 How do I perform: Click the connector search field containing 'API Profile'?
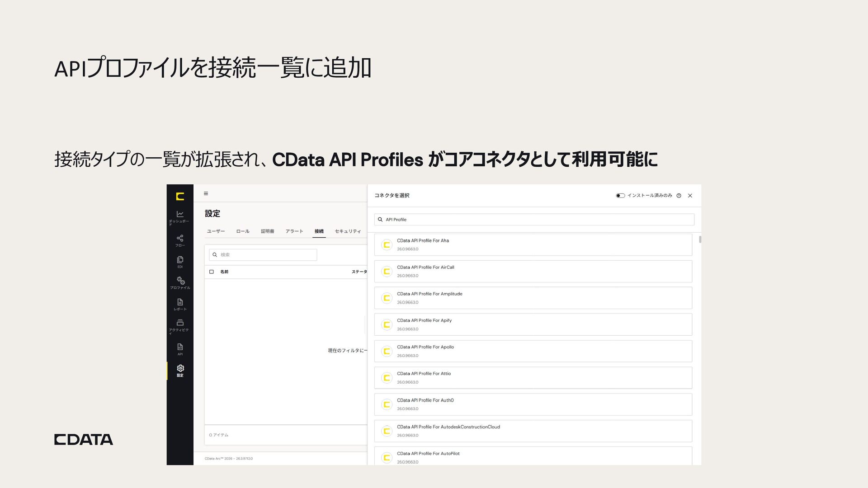[x=534, y=220]
